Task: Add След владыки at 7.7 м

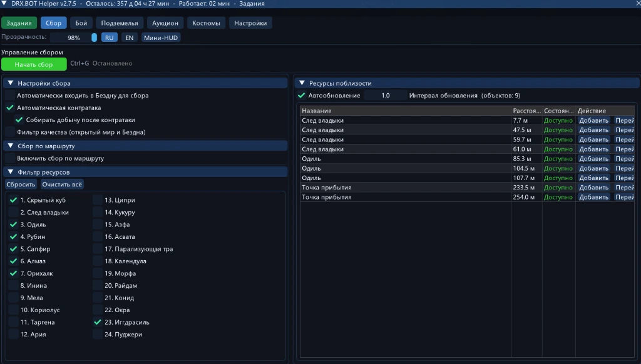Action: click(594, 121)
